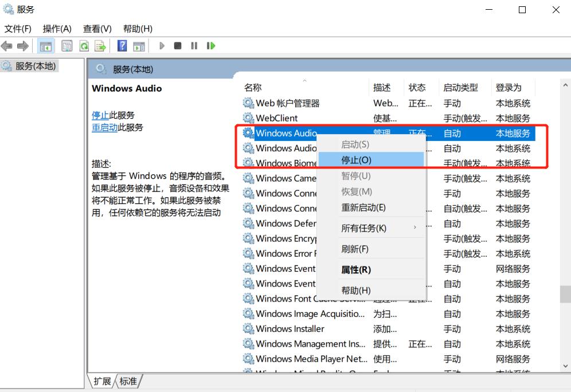Maximize the 服务 window

(522, 10)
